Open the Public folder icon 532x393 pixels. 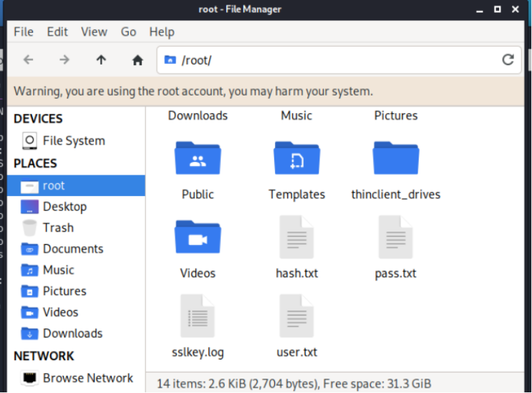[x=198, y=158]
